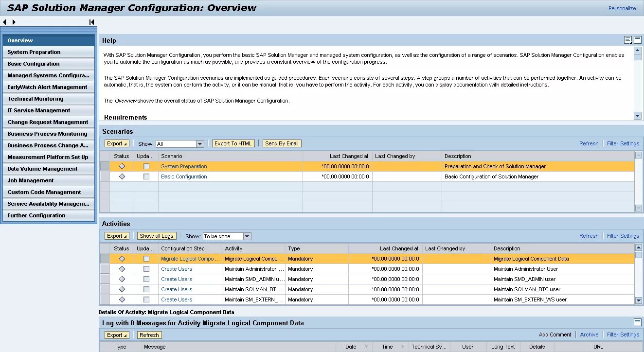644x352 pixels.
Task: Click Date column sort arrow in the log table
Action: [x=366, y=347]
